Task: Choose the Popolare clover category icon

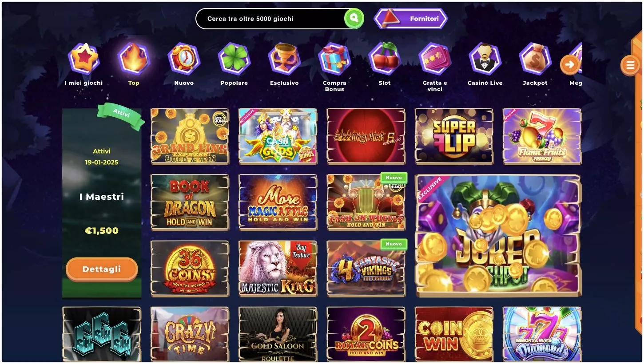Action: click(234, 59)
